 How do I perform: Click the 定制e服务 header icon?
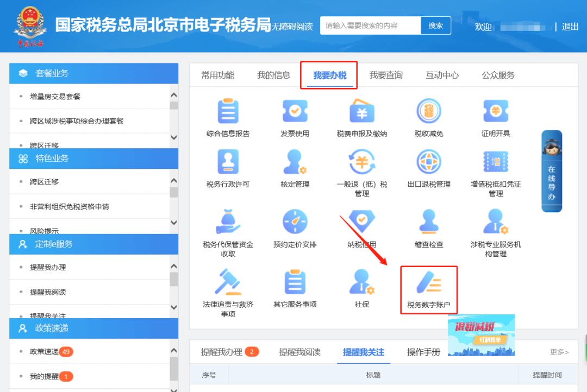tap(23, 244)
